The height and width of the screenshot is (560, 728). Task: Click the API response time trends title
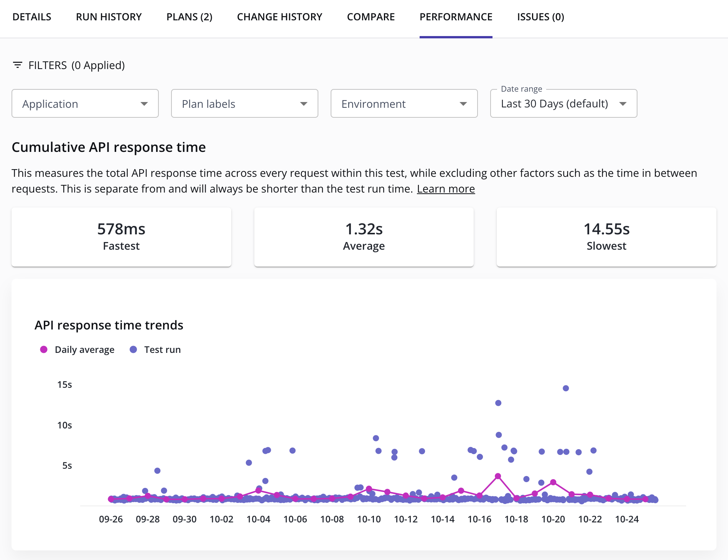pyautogui.click(x=109, y=325)
